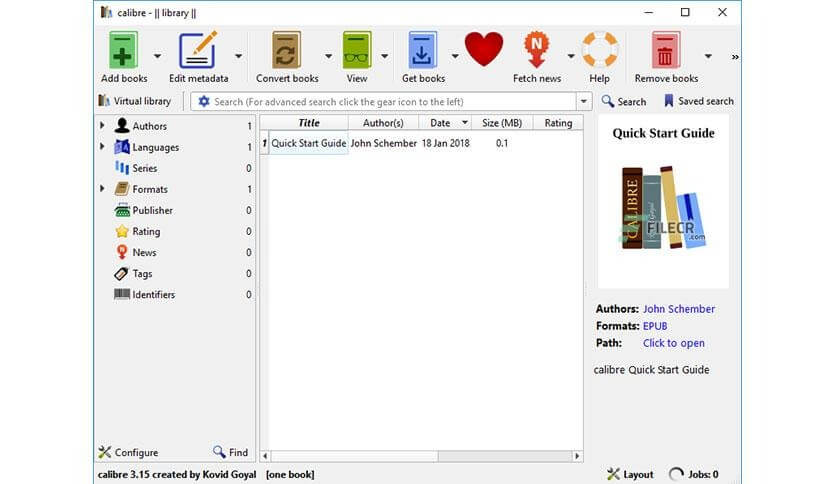836x484 pixels.
Task: Expand the Formats category arrow
Action: click(x=102, y=189)
